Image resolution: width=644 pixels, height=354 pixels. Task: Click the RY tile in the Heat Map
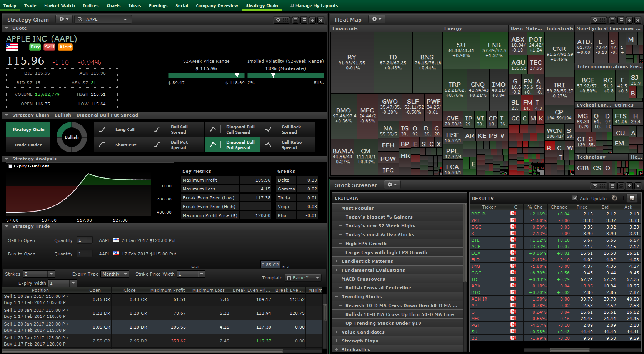pyautogui.click(x=352, y=62)
